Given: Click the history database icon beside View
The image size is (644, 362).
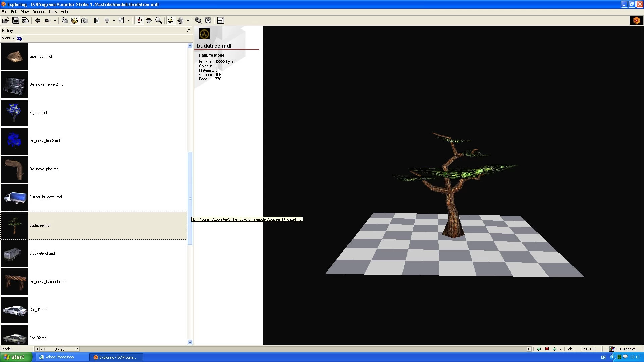Looking at the screenshot, I should tap(19, 38).
